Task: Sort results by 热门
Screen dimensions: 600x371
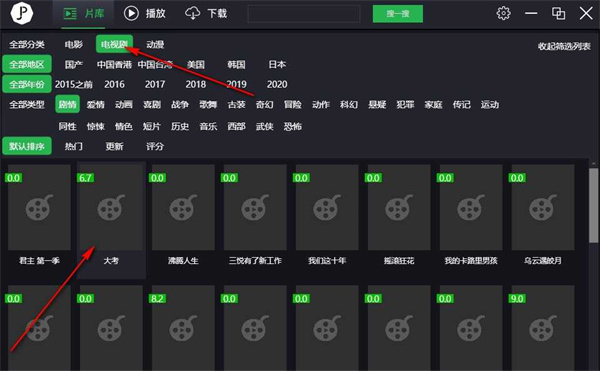Action: [73, 146]
